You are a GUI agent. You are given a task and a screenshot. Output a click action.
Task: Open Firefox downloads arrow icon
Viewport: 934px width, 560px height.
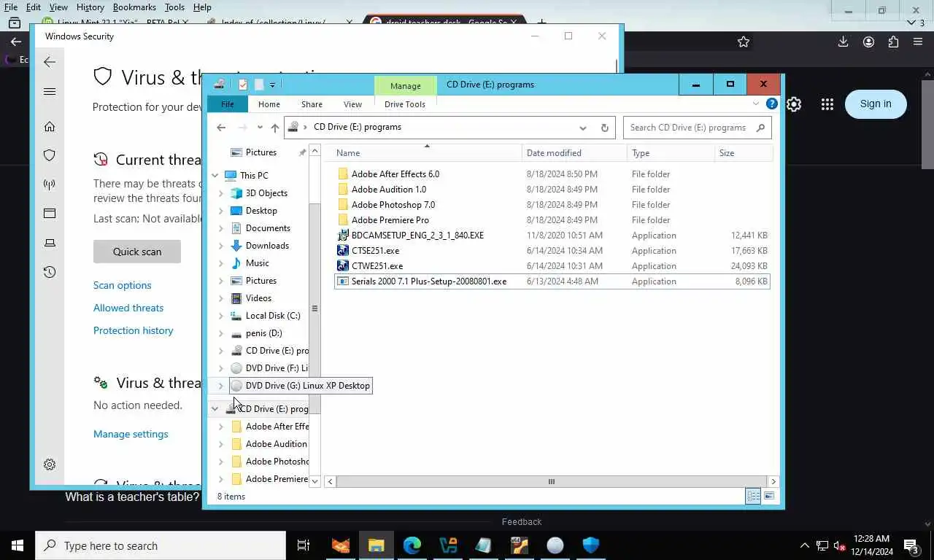[x=843, y=42]
